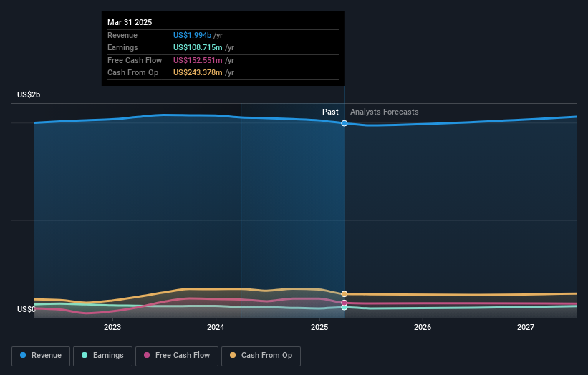Select the 2026 x-axis label
Viewport: 588px width, 375px height.
[423, 327]
